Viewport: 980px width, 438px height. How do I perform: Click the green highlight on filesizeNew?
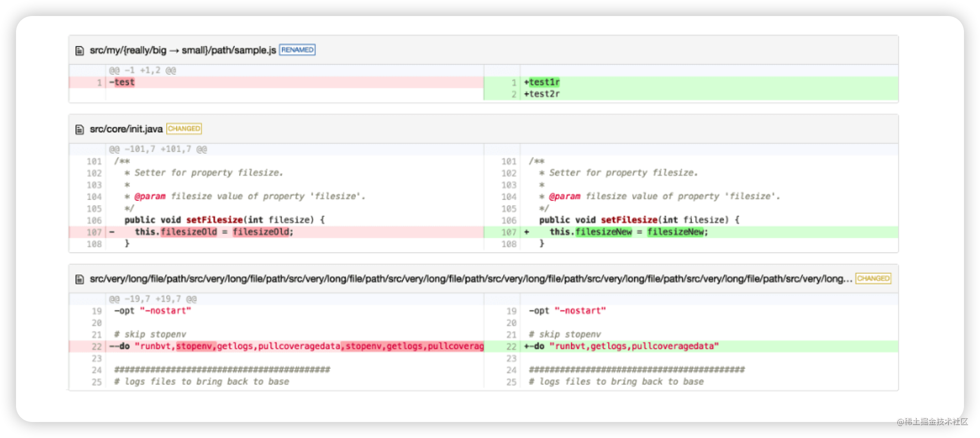click(605, 231)
